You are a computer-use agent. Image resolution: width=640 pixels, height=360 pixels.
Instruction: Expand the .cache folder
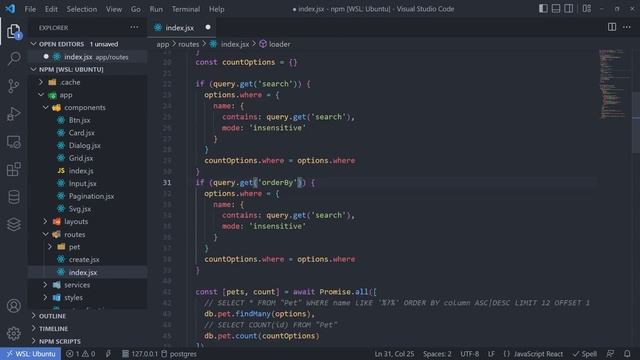point(88,82)
